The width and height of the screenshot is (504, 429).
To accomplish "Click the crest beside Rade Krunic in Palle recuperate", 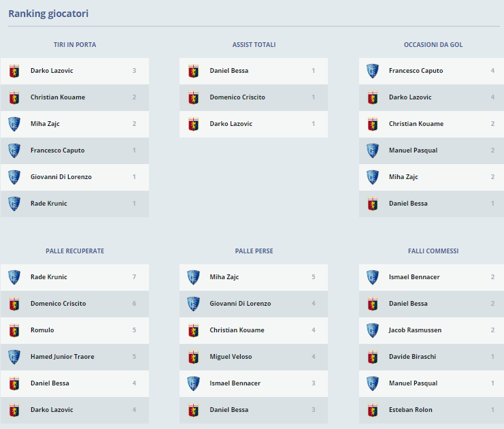I will (14, 277).
